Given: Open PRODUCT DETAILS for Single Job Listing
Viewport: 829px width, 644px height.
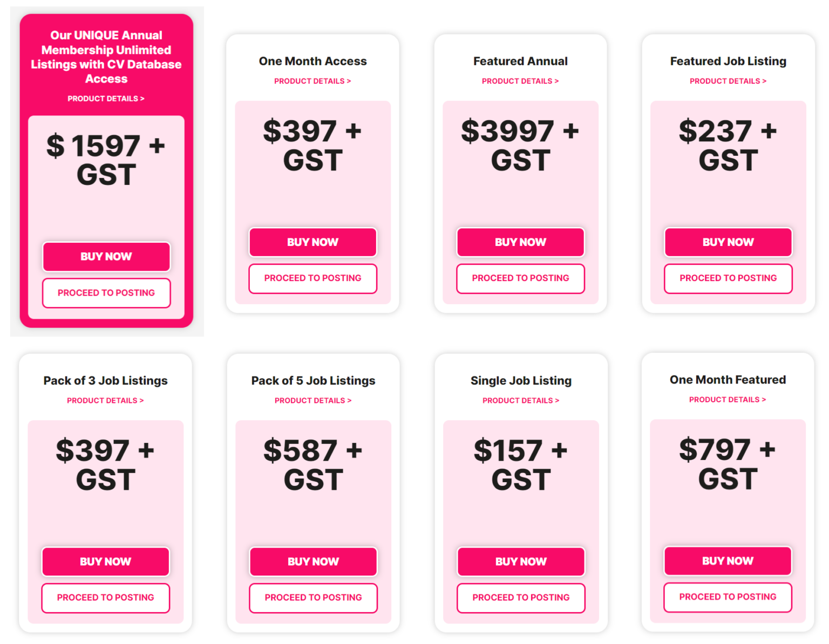Looking at the screenshot, I should tap(520, 400).
